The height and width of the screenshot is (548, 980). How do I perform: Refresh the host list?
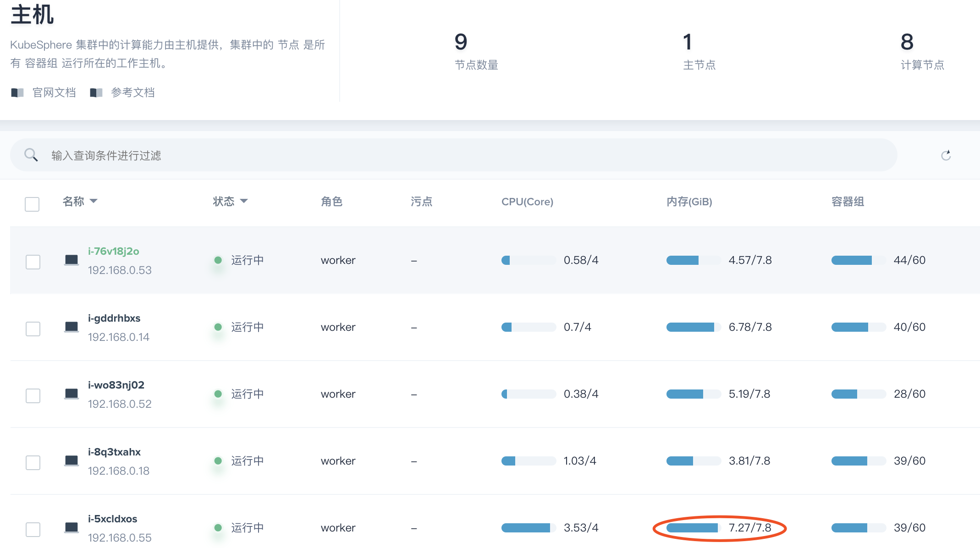[946, 155]
